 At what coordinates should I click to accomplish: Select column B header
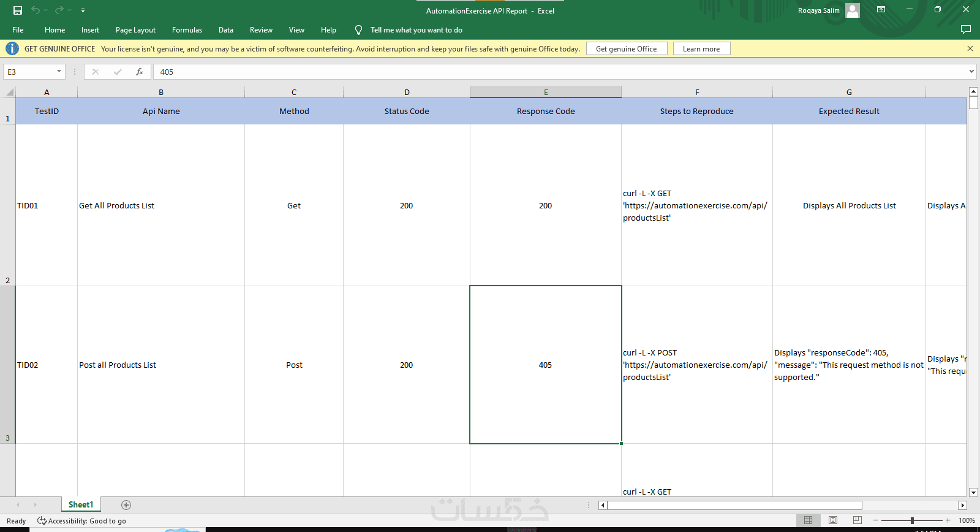pos(161,92)
